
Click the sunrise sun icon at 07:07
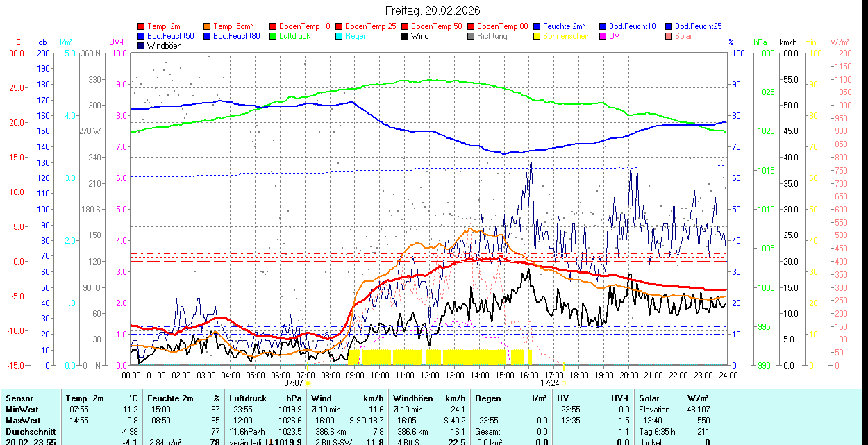307,383
